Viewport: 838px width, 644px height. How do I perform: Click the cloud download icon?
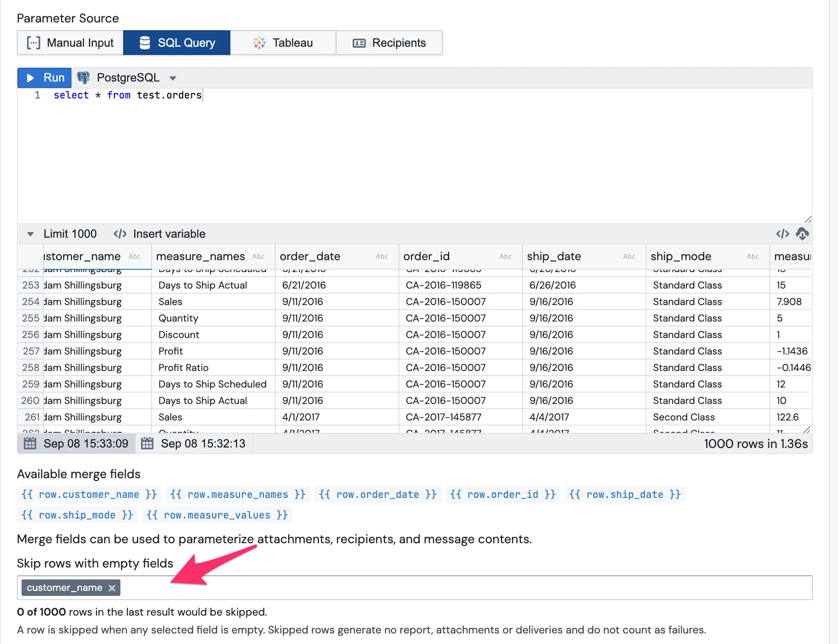point(802,234)
